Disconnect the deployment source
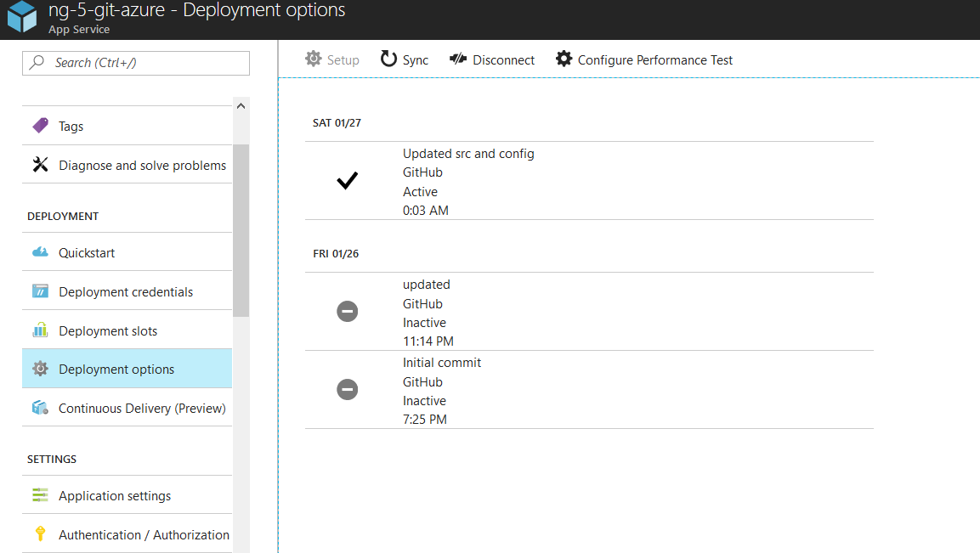 492,59
